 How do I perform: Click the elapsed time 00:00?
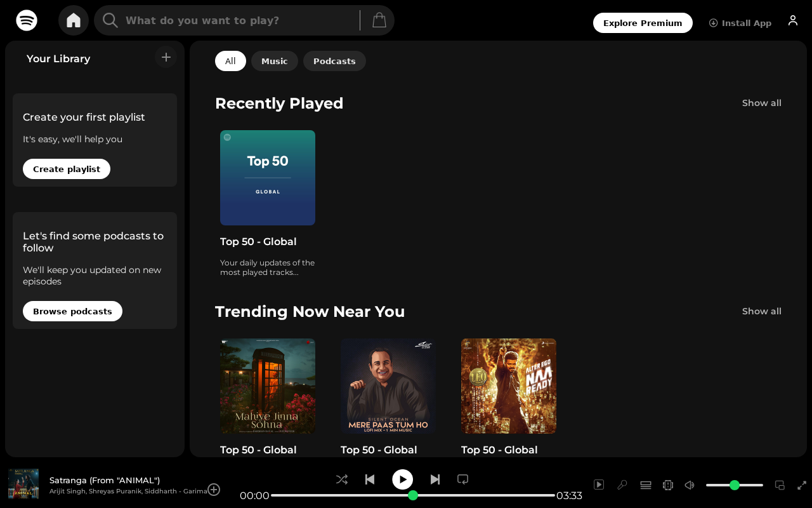point(254,495)
